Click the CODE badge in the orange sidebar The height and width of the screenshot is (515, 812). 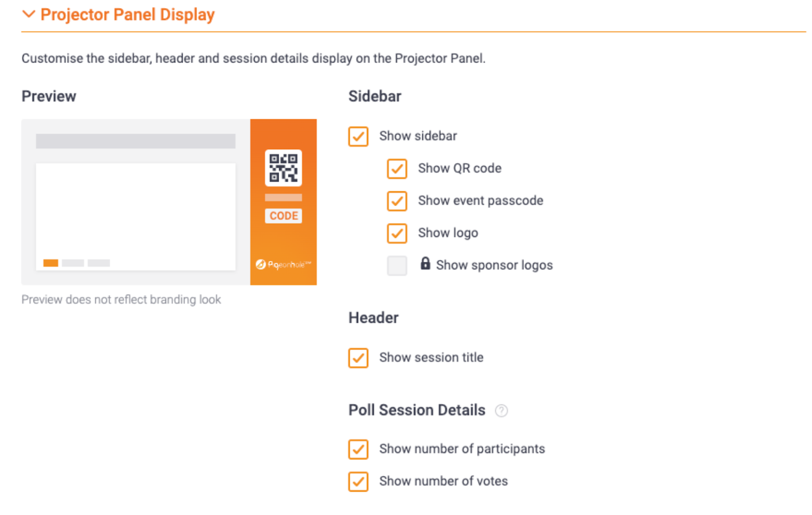283,216
